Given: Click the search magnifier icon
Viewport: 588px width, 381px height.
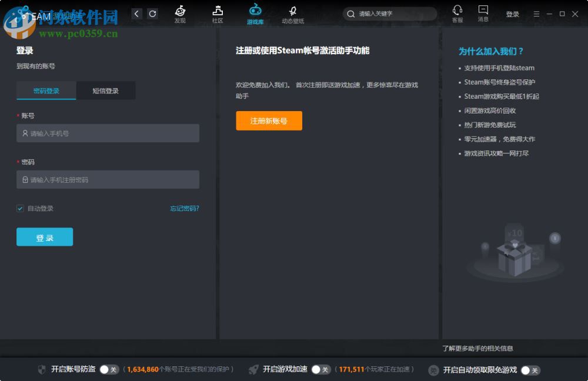Looking at the screenshot, I should [350, 14].
